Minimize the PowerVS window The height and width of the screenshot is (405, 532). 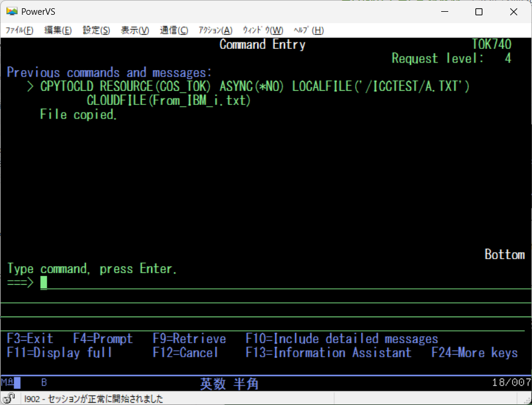coord(445,12)
